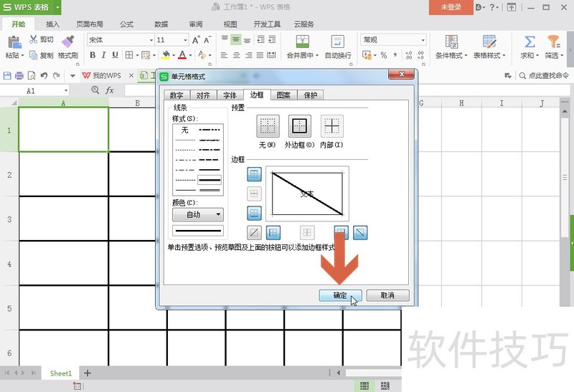Screen dimensions: 574x392
Task: Toggle the diagonal-down border button
Action: tap(360, 232)
